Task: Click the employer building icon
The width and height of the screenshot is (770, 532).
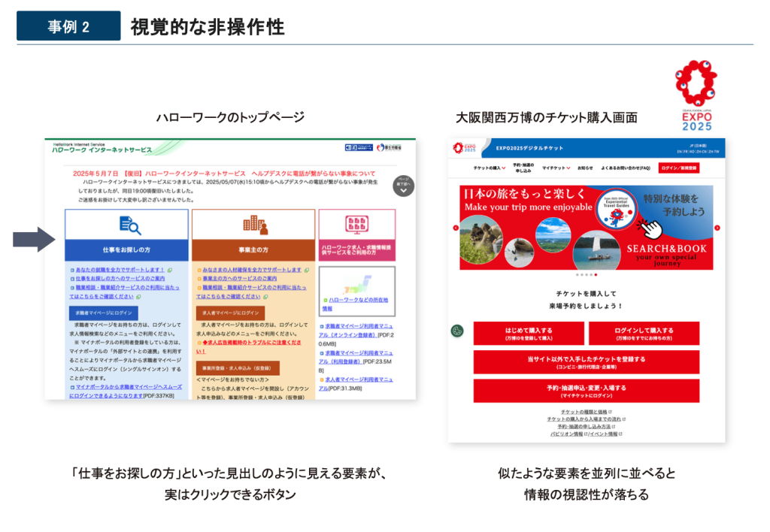Action: [x=254, y=224]
